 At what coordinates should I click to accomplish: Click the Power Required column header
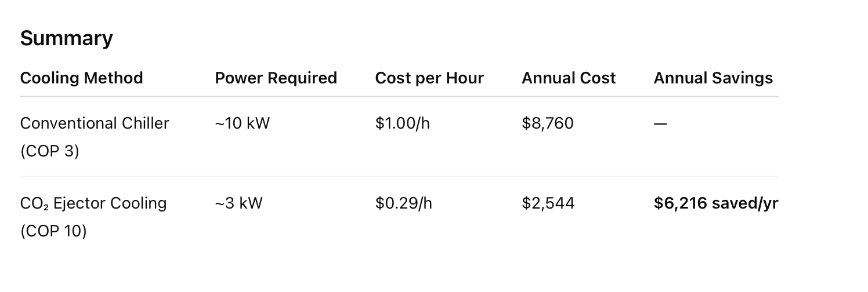[276, 78]
